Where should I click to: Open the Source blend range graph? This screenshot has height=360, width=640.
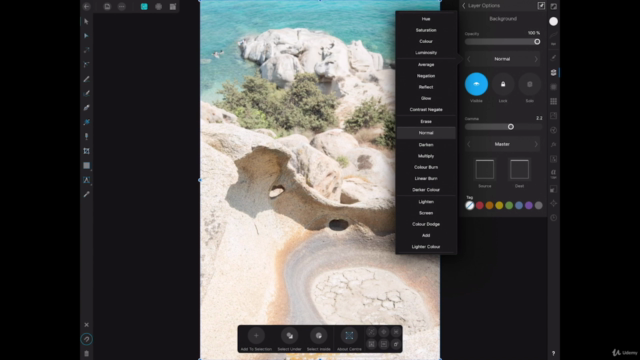[x=484, y=169]
